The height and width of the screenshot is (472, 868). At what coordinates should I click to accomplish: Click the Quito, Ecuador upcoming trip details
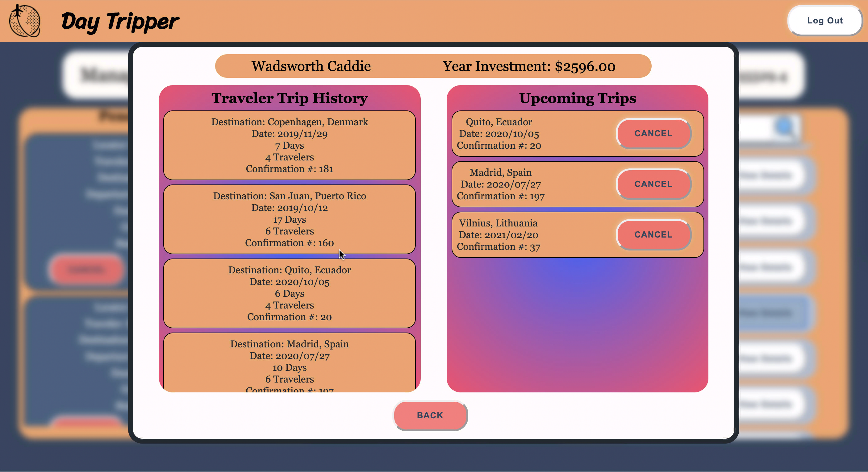(499, 134)
